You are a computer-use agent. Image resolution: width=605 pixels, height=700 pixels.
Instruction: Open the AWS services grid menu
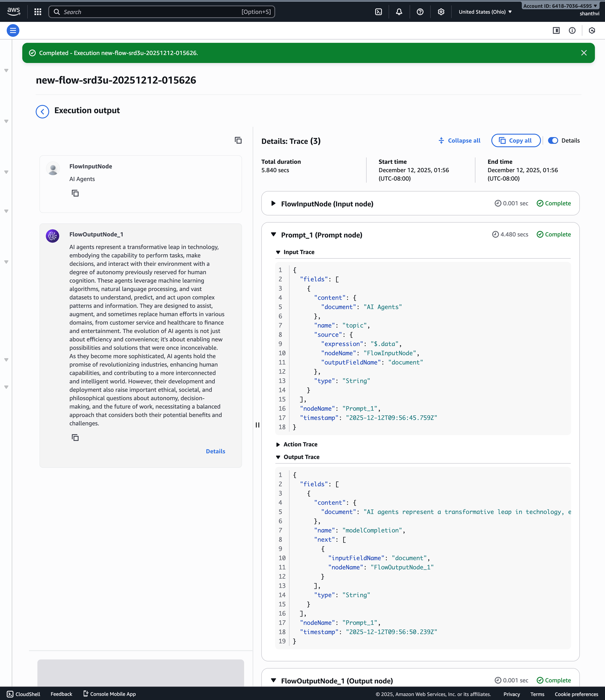[38, 12]
